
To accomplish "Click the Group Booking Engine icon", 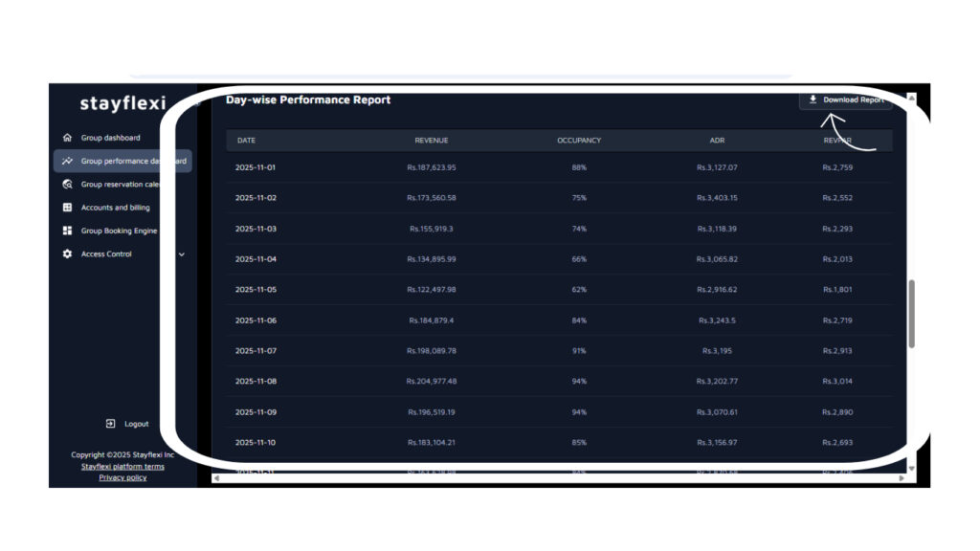I will pyautogui.click(x=67, y=231).
